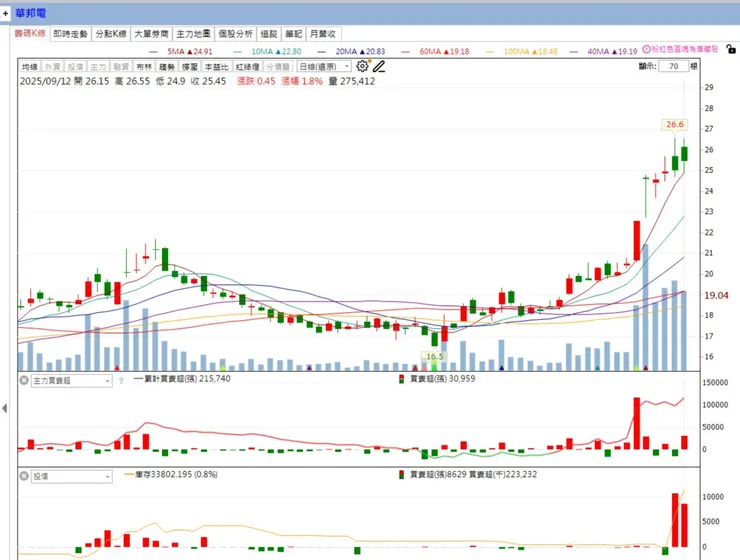Switch to the 追蹤 tab

click(269, 34)
